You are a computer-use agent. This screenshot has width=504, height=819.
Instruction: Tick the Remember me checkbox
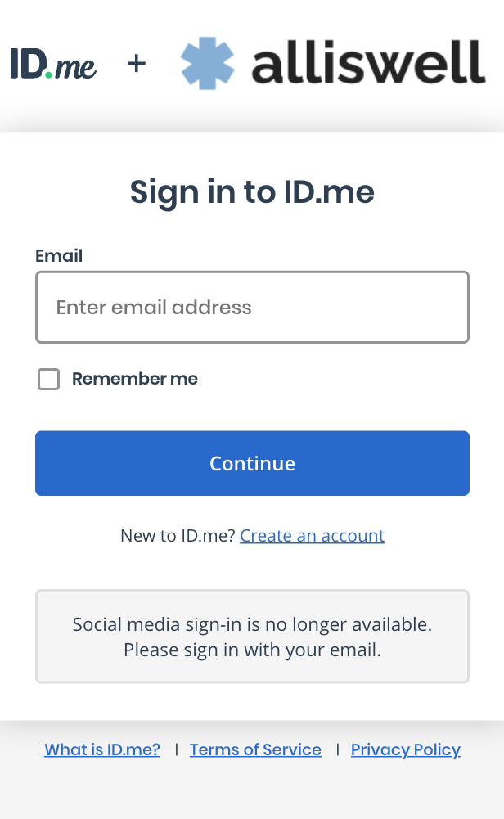(x=49, y=379)
